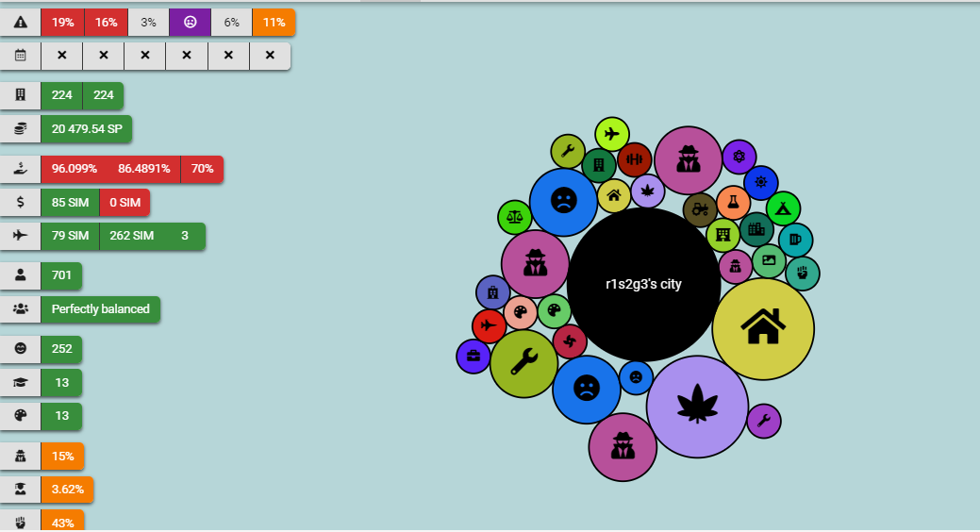Click the calendar row icon
980x532 pixels.
(x=21, y=56)
